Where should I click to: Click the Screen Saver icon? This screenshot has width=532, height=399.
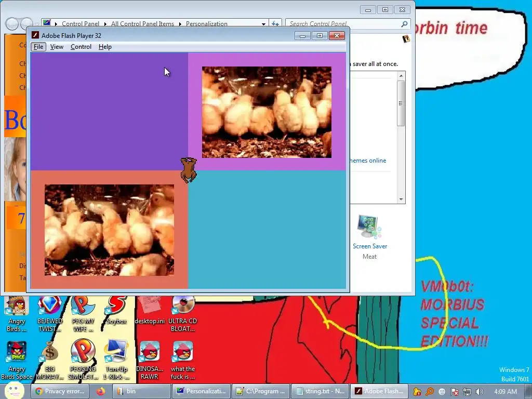pos(369,227)
